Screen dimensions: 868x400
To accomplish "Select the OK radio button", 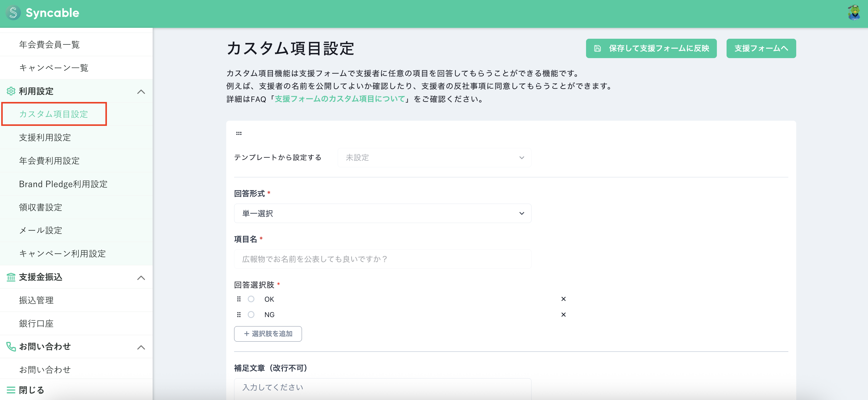I will [x=251, y=299].
